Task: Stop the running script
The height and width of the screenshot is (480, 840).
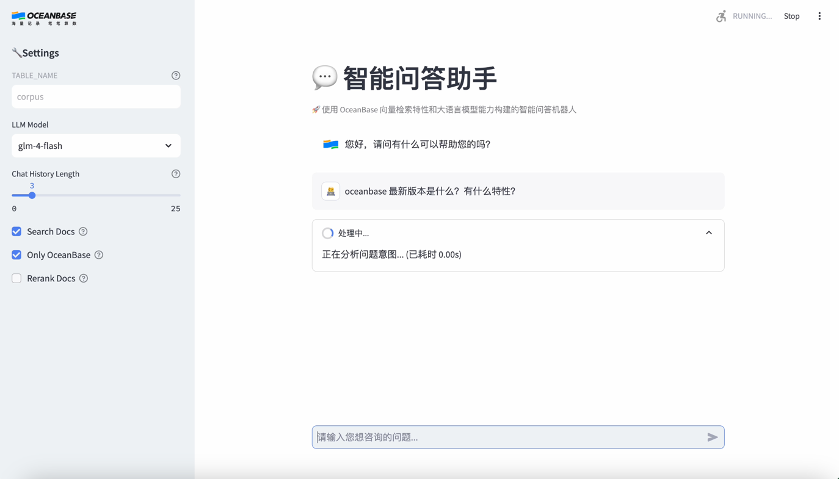Action: (x=791, y=16)
